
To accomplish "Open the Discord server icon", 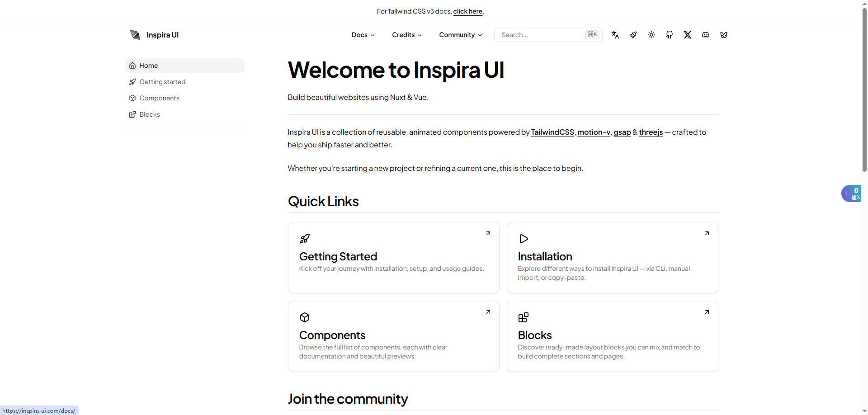I will pos(706,35).
